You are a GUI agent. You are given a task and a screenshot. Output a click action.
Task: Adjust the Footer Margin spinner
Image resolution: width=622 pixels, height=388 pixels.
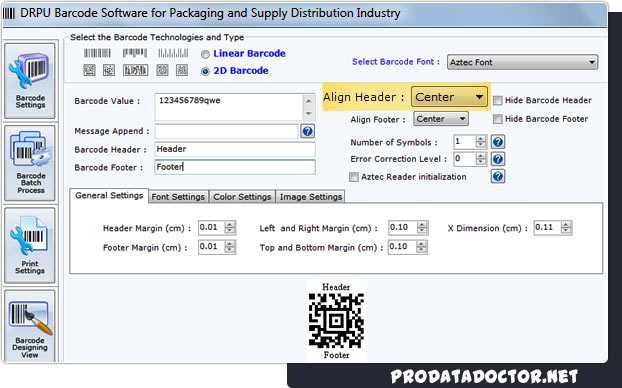click(230, 247)
